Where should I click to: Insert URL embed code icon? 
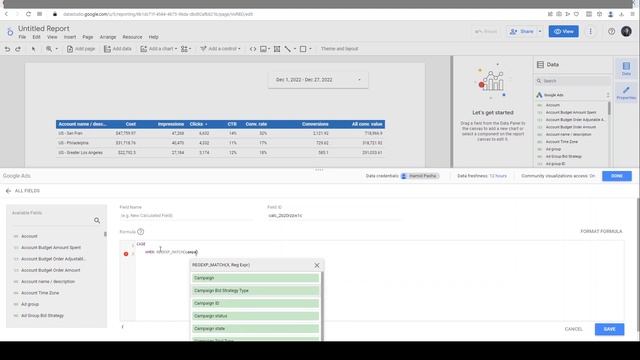[253, 49]
